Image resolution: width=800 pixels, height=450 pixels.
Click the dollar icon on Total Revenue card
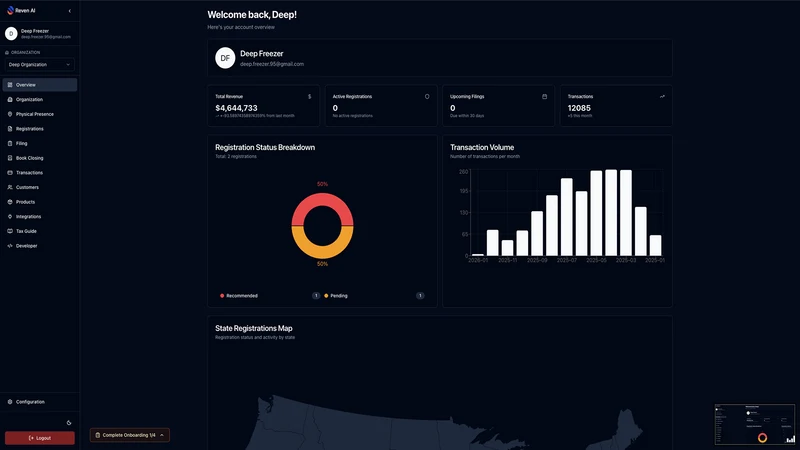click(x=309, y=96)
